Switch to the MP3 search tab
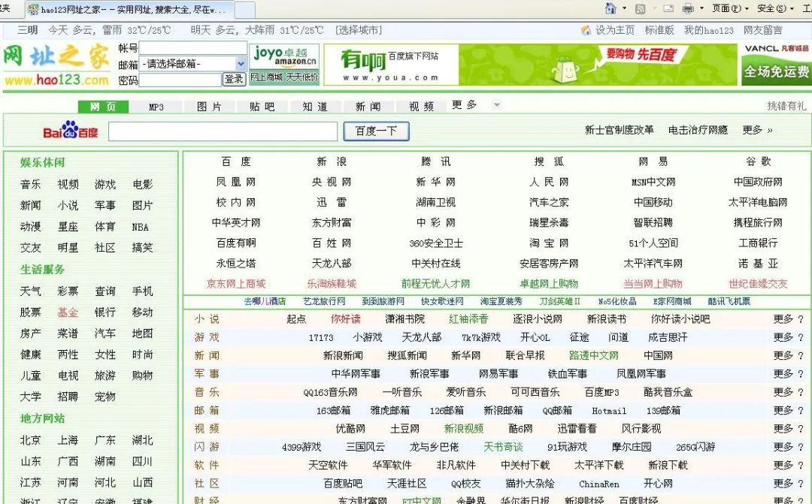 tap(156, 105)
